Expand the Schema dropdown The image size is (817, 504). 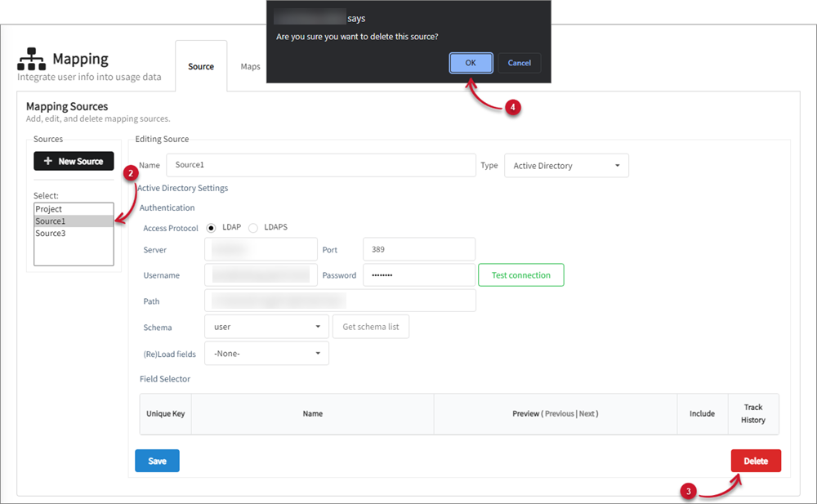266,327
